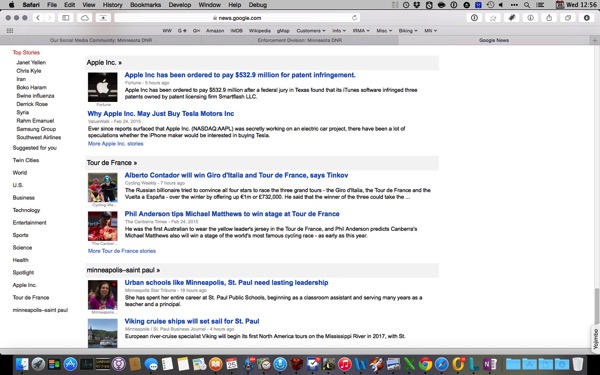Launch App Store from the Dock
600x375 pixels.
click(x=70, y=364)
